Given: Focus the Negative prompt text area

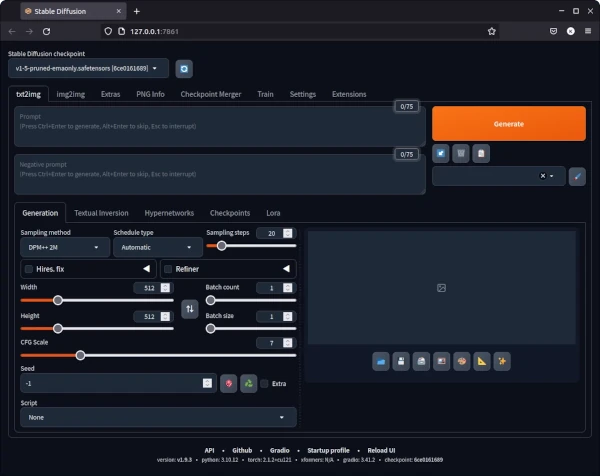Looking at the screenshot, I should 220,174.
